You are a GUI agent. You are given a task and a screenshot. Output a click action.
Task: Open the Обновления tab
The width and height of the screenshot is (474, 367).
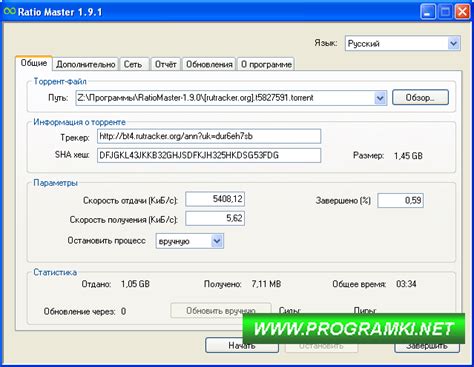pos(209,64)
